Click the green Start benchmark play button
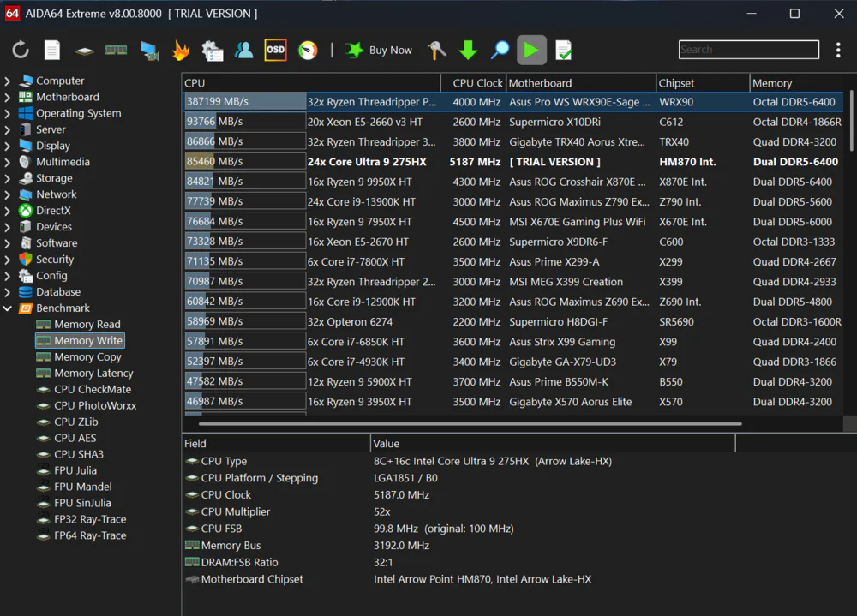 (x=531, y=50)
